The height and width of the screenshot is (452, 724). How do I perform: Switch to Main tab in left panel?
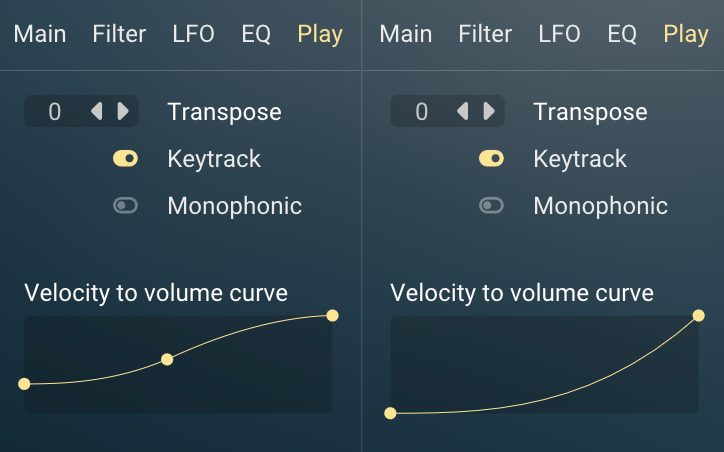[x=40, y=34]
